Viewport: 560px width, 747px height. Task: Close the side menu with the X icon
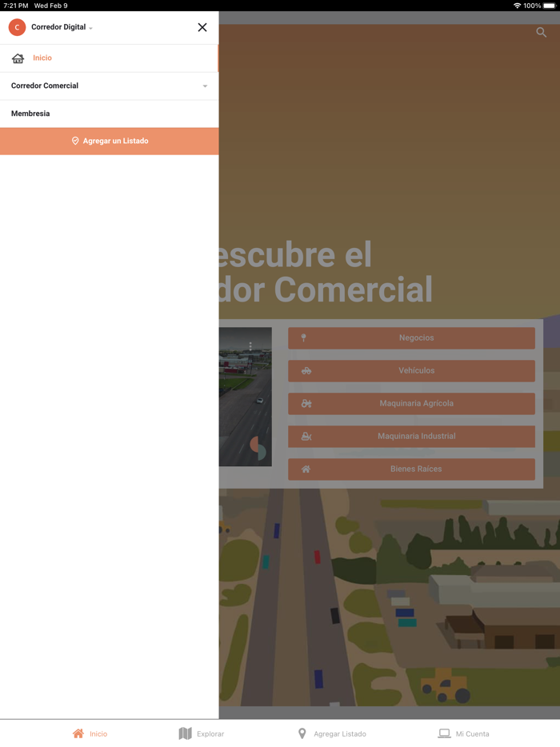202,27
